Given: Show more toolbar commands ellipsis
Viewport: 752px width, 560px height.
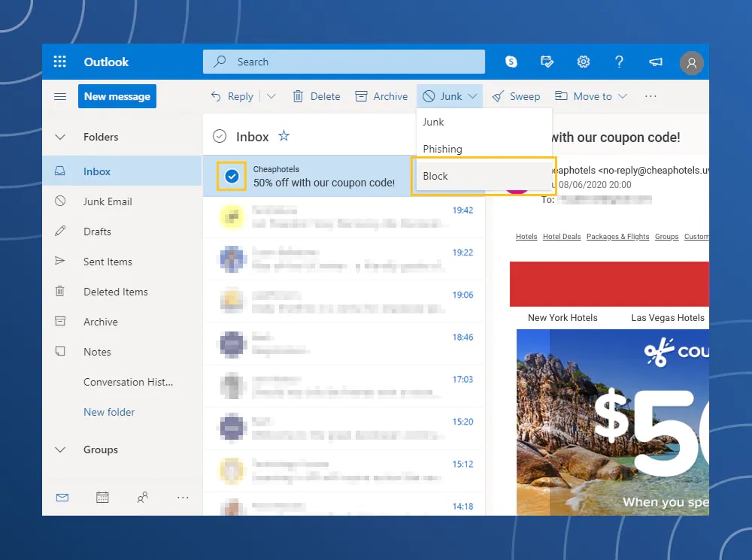Looking at the screenshot, I should coord(650,96).
